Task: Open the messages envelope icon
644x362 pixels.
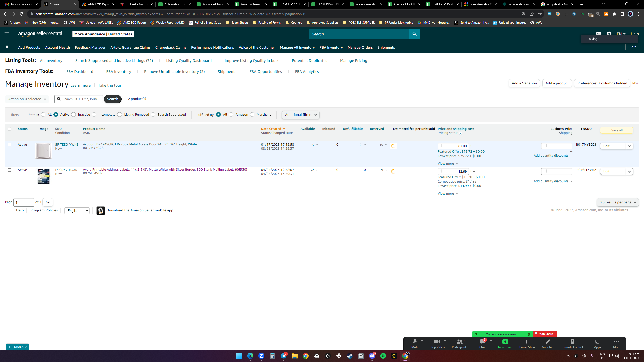Action: pyautogui.click(x=598, y=34)
